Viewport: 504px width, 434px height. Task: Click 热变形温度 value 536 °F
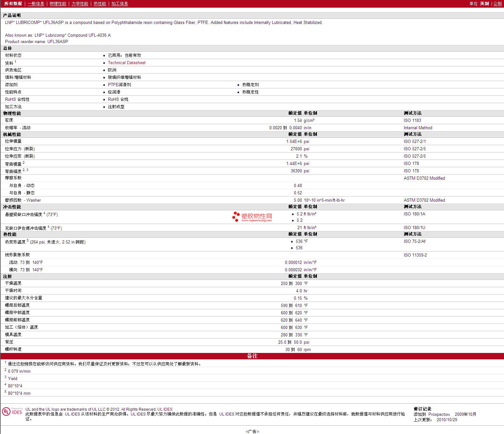tap(302, 241)
